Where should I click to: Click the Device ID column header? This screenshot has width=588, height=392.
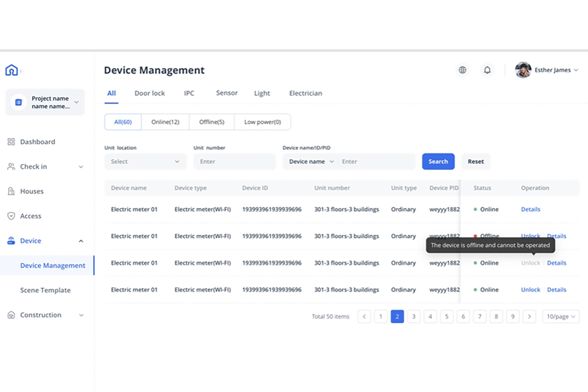[x=255, y=188]
